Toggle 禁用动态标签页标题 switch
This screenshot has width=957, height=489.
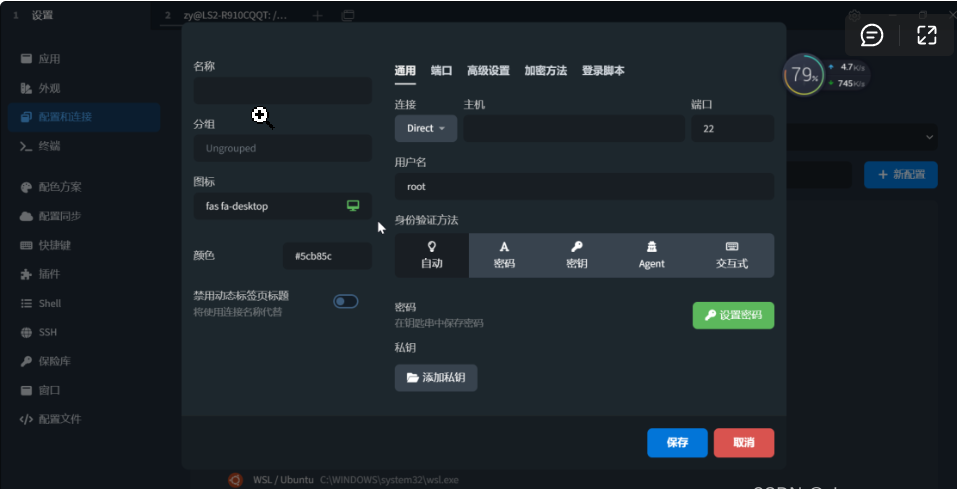point(345,302)
